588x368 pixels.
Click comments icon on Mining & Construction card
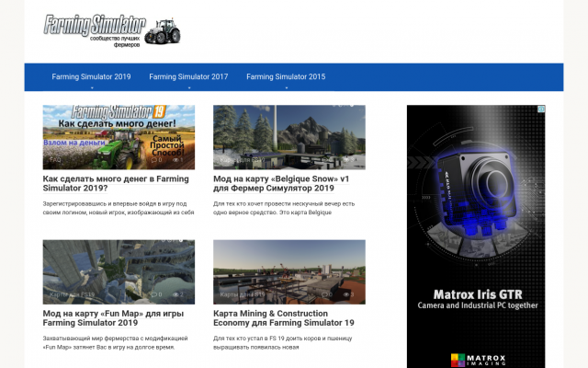[x=324, y=294]
